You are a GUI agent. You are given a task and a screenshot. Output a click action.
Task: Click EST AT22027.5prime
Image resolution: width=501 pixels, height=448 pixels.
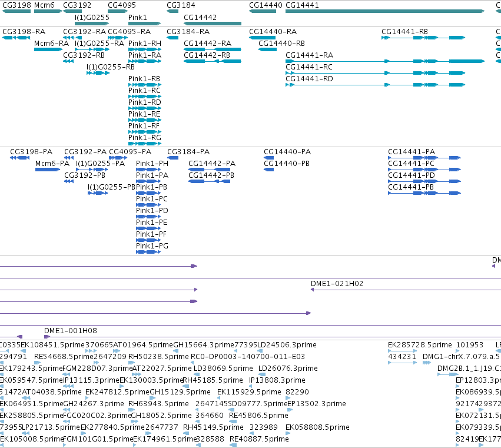(x=162, y=369)
